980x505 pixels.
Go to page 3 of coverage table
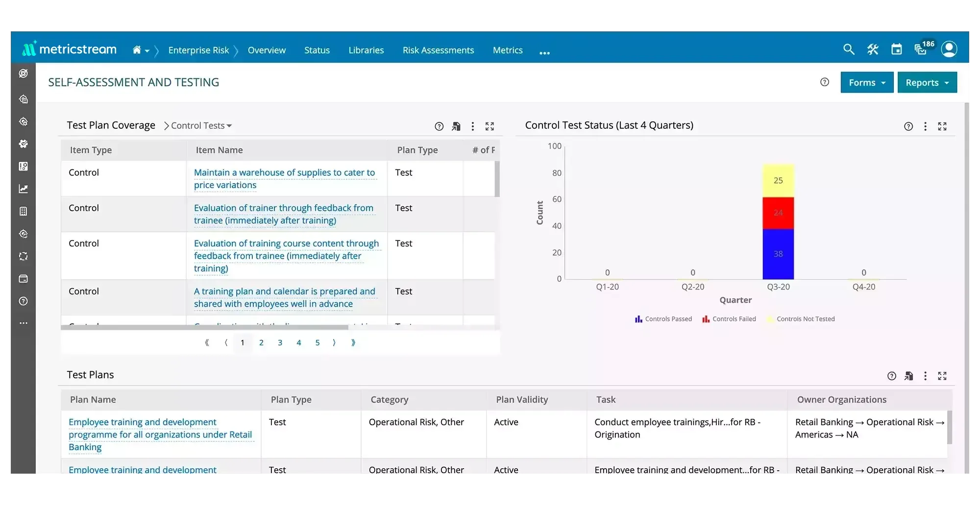click(x=280, y=343)
